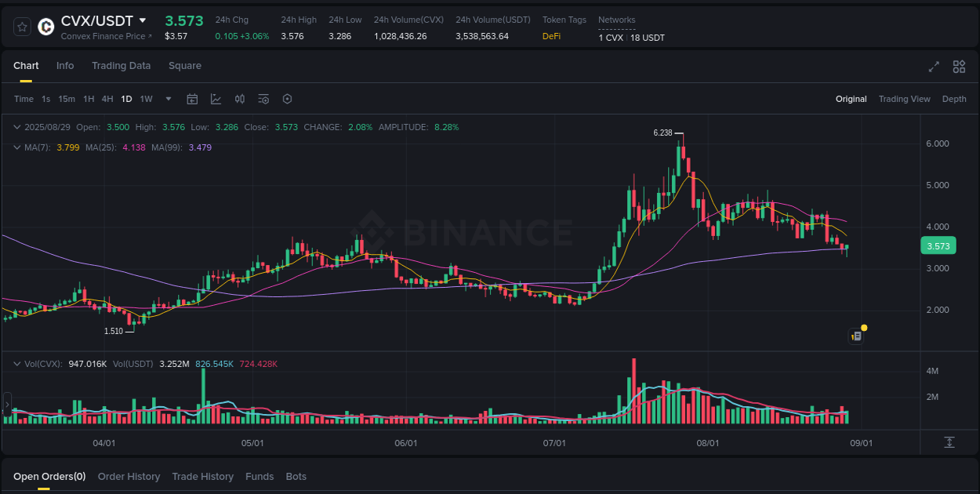Select the 4H timeframe
980x494 pixels.
[x=107, y=99]
